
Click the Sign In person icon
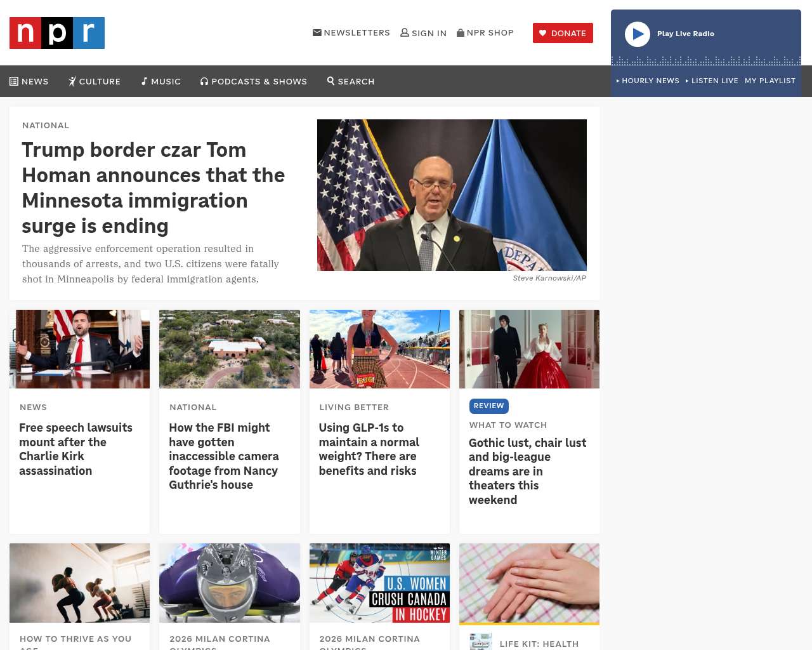pyautogui.click(x=405, y=32)
